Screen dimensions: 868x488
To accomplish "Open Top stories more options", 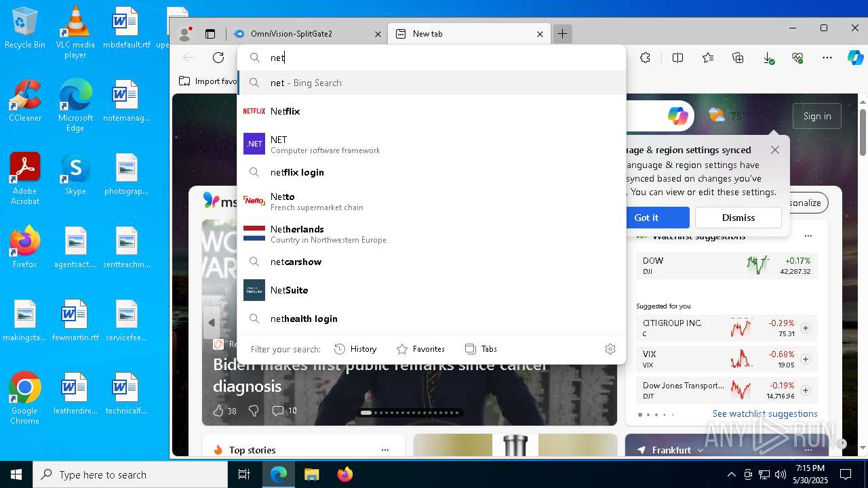I will click(385, 450).
